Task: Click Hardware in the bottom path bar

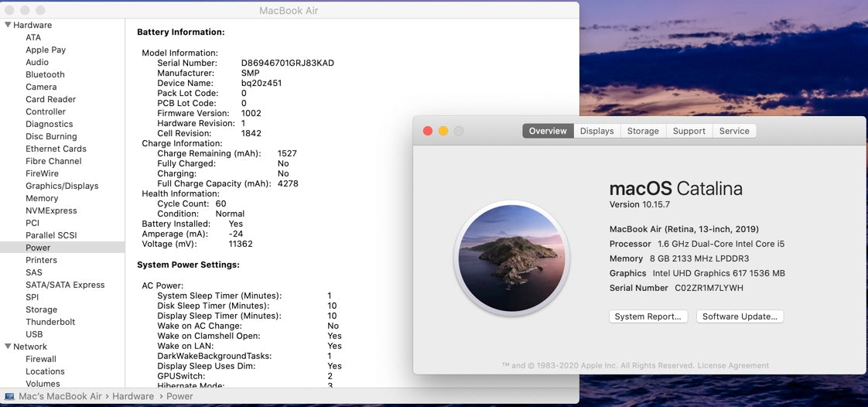Action: point(132,396)
